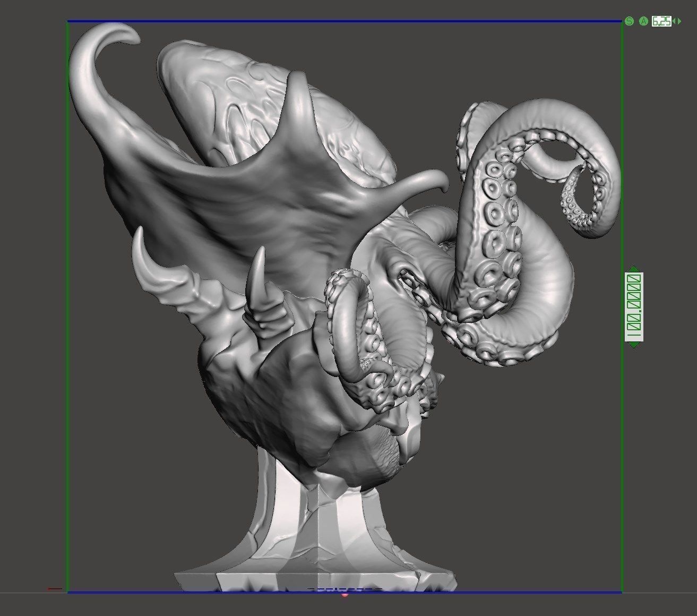Click right arrow beside 6.25 value

[x=679, y=21]
